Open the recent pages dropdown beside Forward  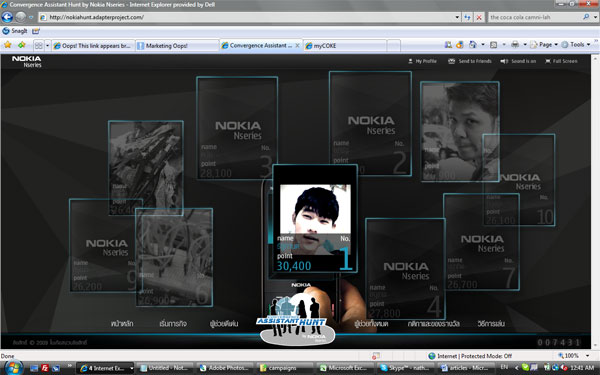pos(31,17)
